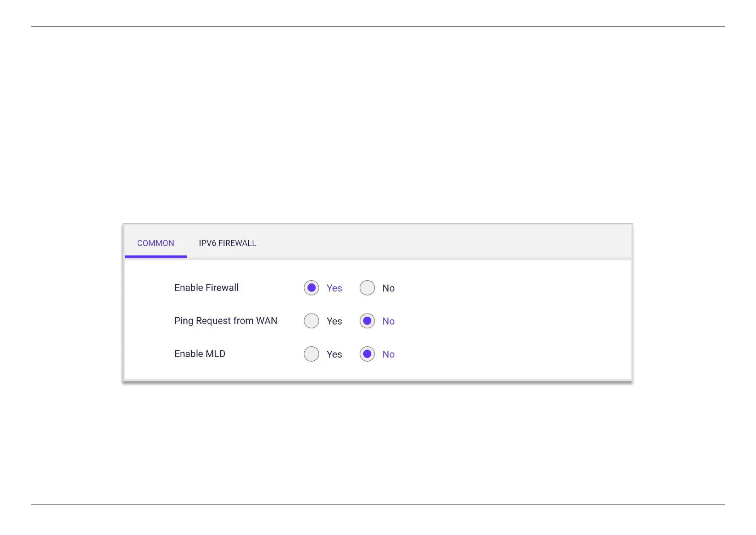Click the 'Yes' text in Enable Firewall row
756x535 pixels.
tap(334, 288)
